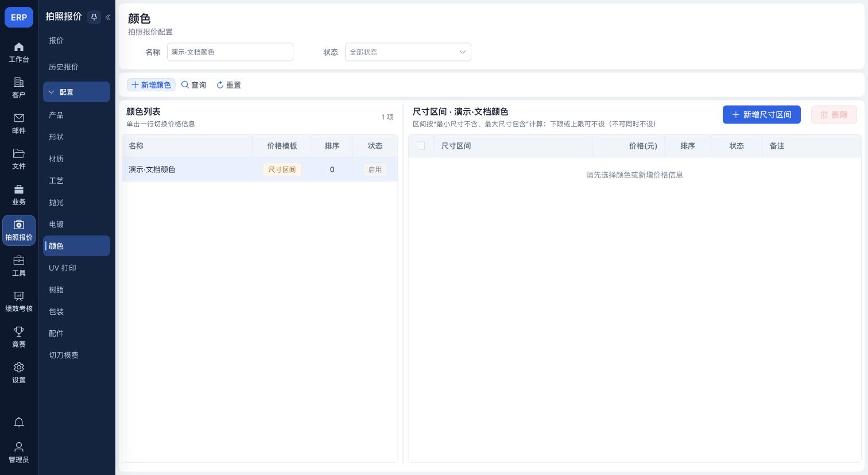Open the 状态 全部状态 dropdown
This screenshot has height=475, width=868.
(x=408, y=52)
